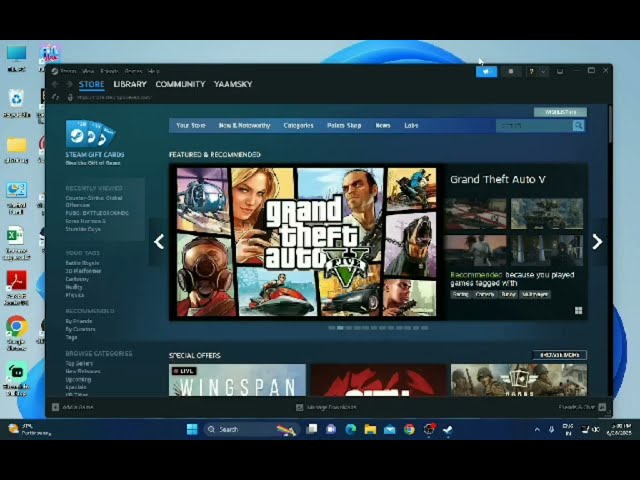Open the YAAMSKY profile tab
Viewport: 640px width, 480px height.
tap(233, 84)
